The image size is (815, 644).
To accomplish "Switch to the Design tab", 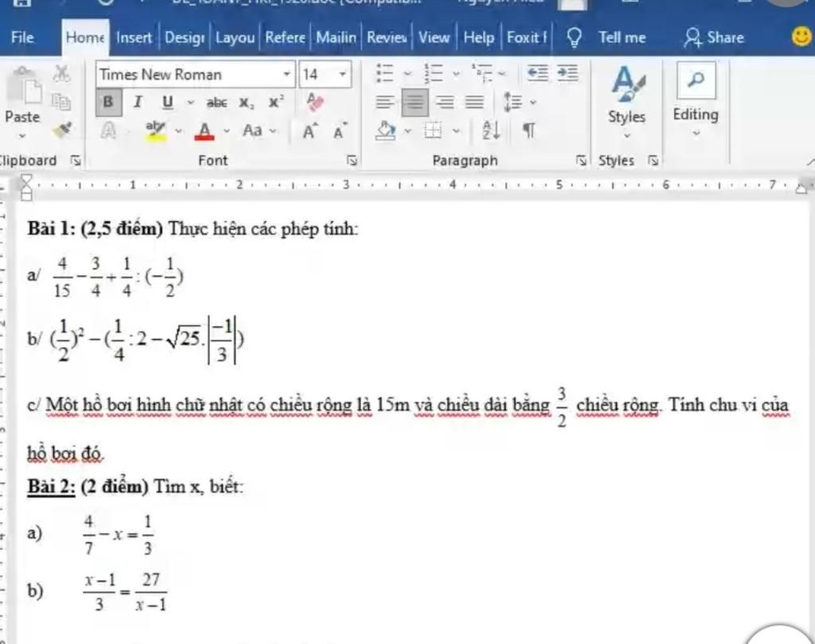I will [x=185, y=37].
